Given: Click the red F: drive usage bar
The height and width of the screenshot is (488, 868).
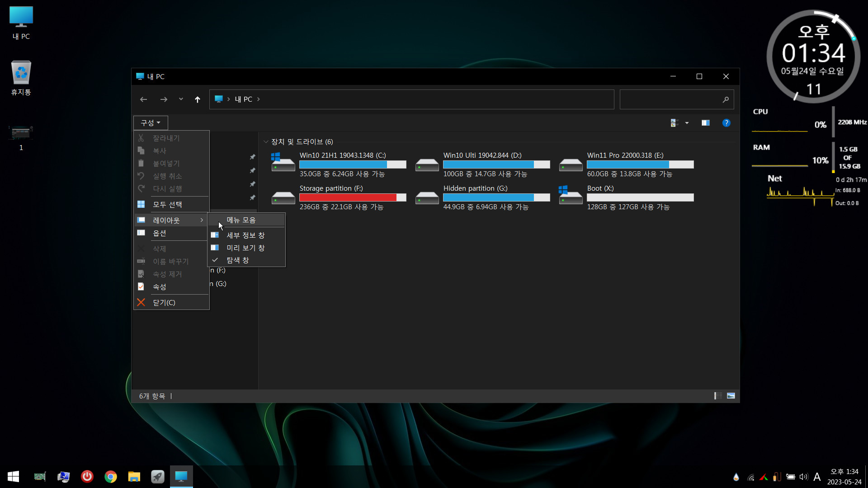Looking at the screenshot, I should pos(353,197).
